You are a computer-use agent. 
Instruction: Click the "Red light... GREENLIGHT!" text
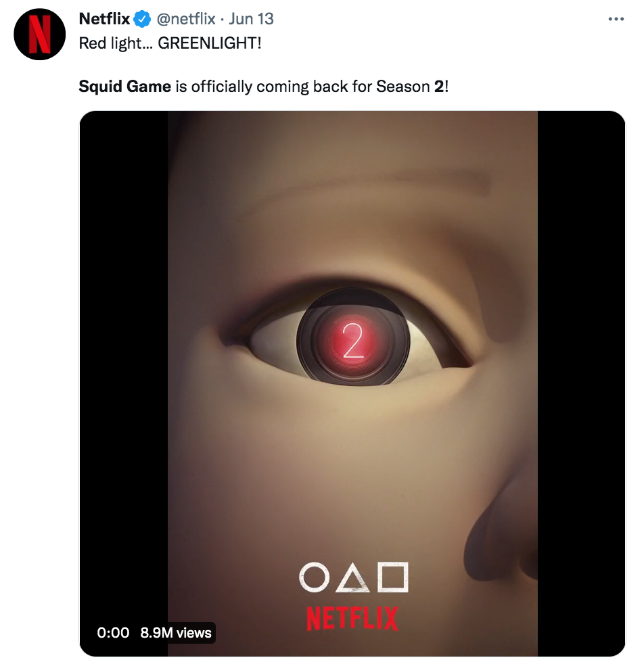pos(170,43)
